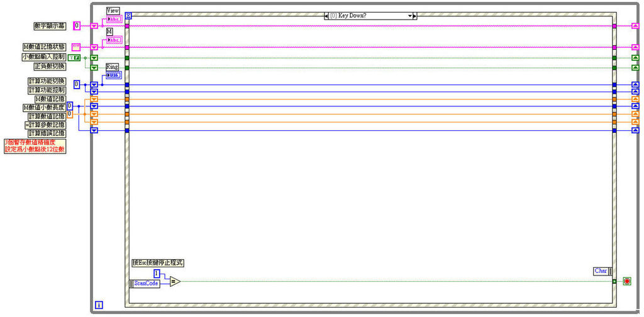Select the orange numeric constant 0
This screenshot has width=644, height=317.
click(69, 114)
